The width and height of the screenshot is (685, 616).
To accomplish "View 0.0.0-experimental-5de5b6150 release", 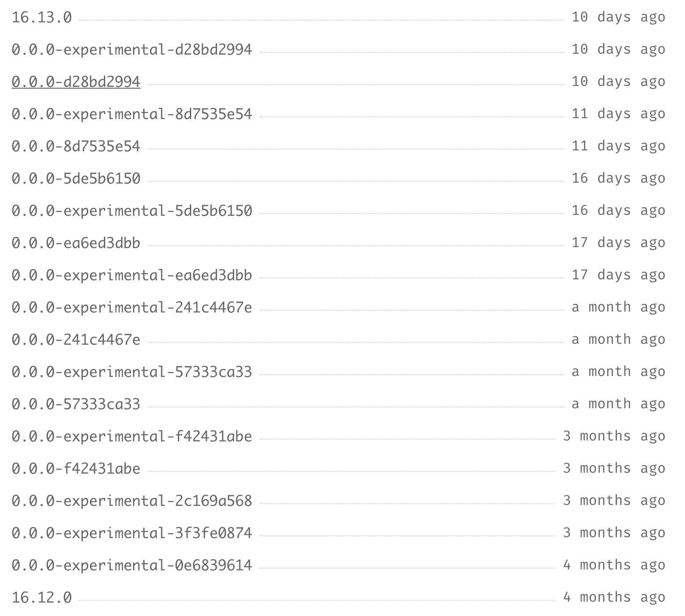I will (132, 211).
